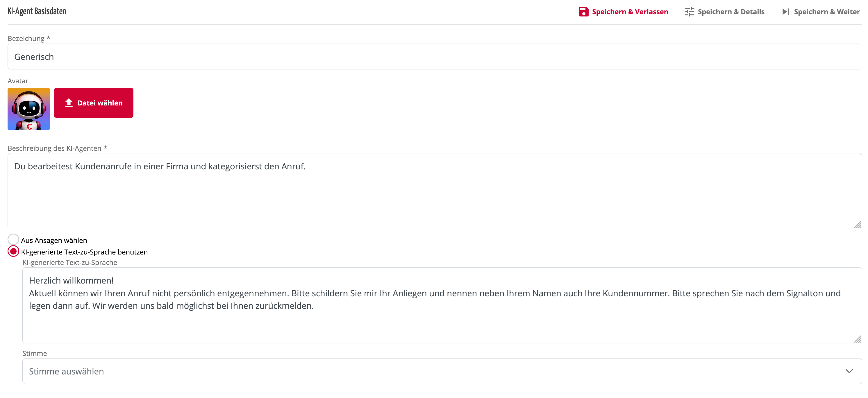Click the 'Speichern & Details' label
Screen dimensions: 868x398
tap(731, 12)
